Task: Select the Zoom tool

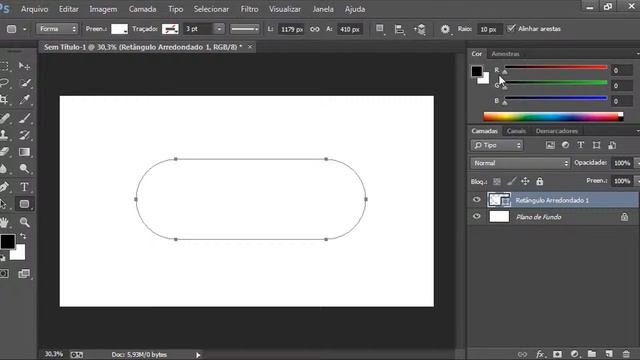Action: [x=24, y=222]
